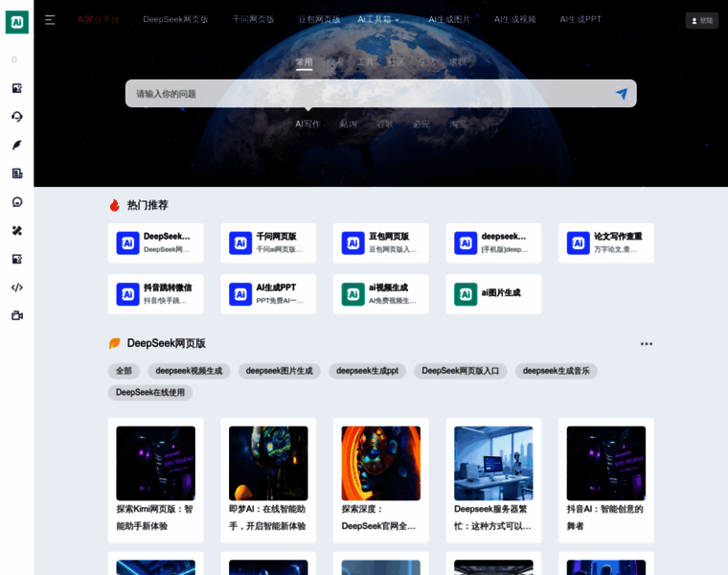Open the 探索Kimi网页版 article thumbnail
Image resolution: width=728 pixels, height=575 pixels.
click(155, 463)
